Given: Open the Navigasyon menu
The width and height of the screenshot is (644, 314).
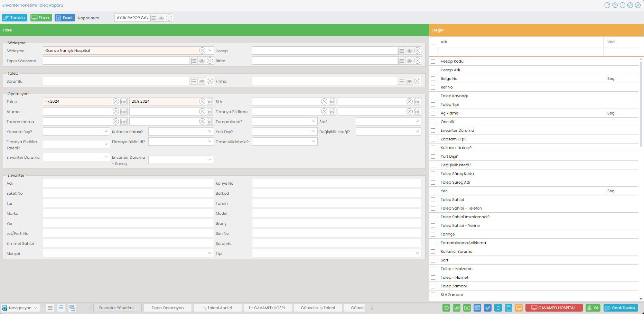Looking at the screenshot, I should click(x=20, y=308).
